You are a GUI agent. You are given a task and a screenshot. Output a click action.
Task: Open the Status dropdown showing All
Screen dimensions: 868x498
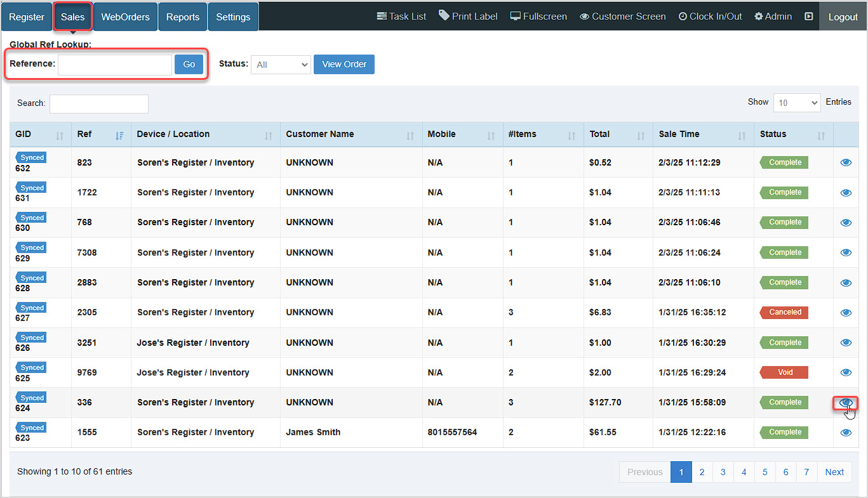coord(281,64)
